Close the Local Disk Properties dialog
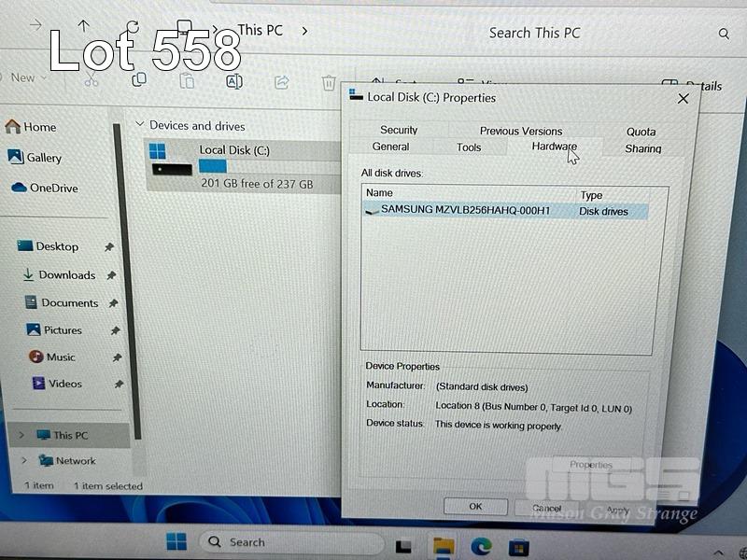The height and width of the screenshot is (560, 747). (683, 98)
